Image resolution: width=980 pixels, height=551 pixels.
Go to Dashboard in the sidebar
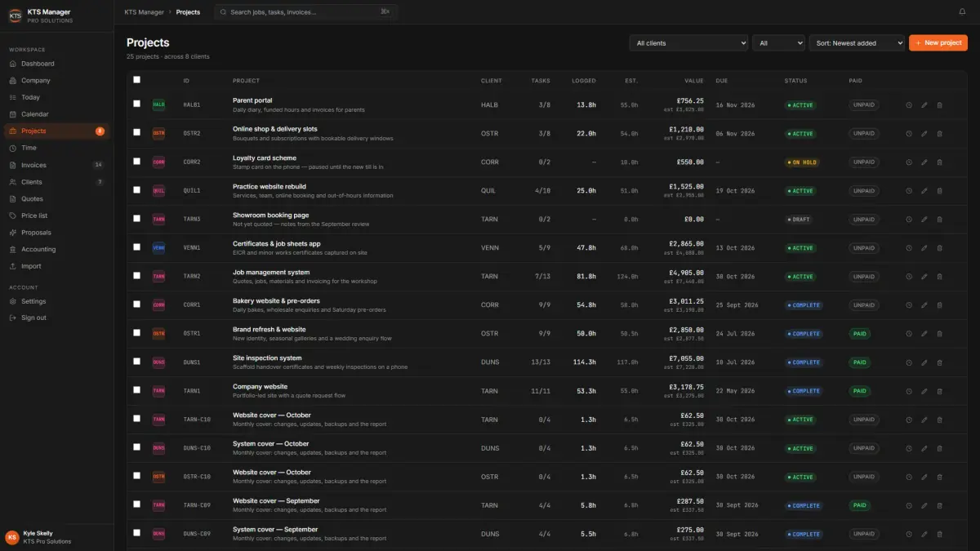(x=56, y=64)
